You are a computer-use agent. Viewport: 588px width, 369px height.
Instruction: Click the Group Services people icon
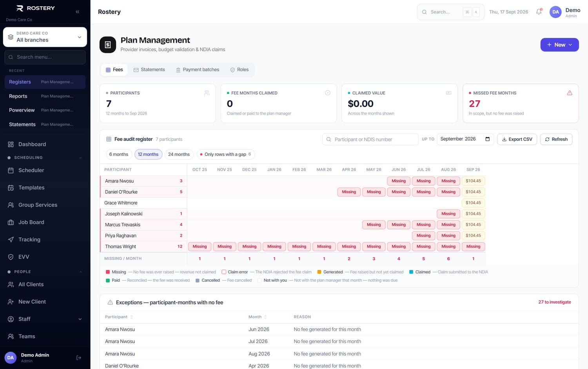(x=11, y=205)
